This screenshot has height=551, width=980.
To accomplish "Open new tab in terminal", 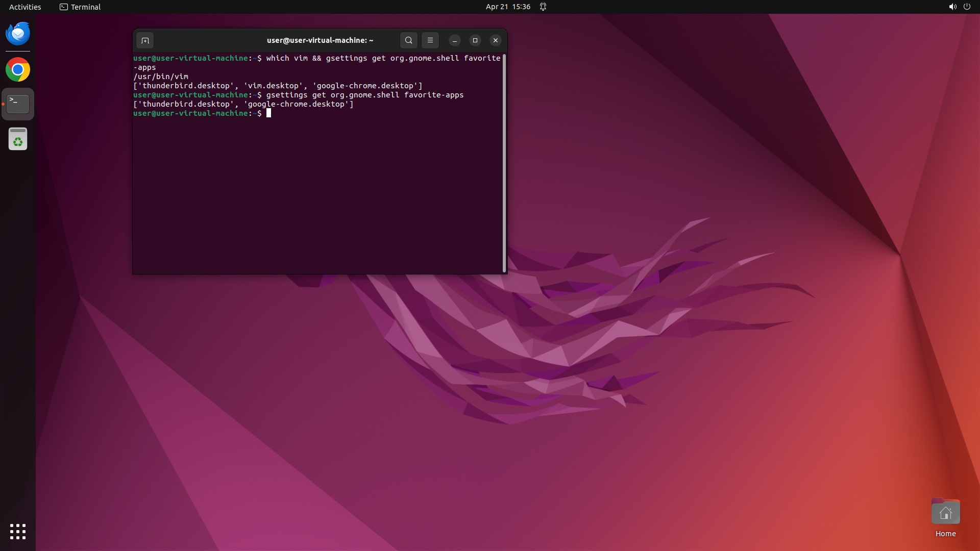I will (x=145, y=40).
